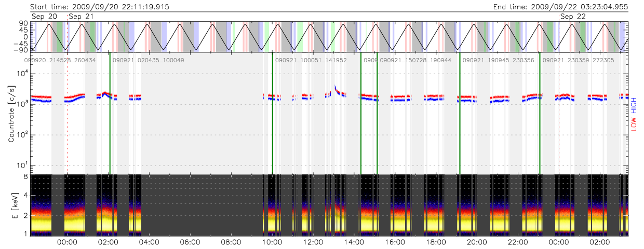
Task: Click the End time text at top right
Action: click(562, 7)
